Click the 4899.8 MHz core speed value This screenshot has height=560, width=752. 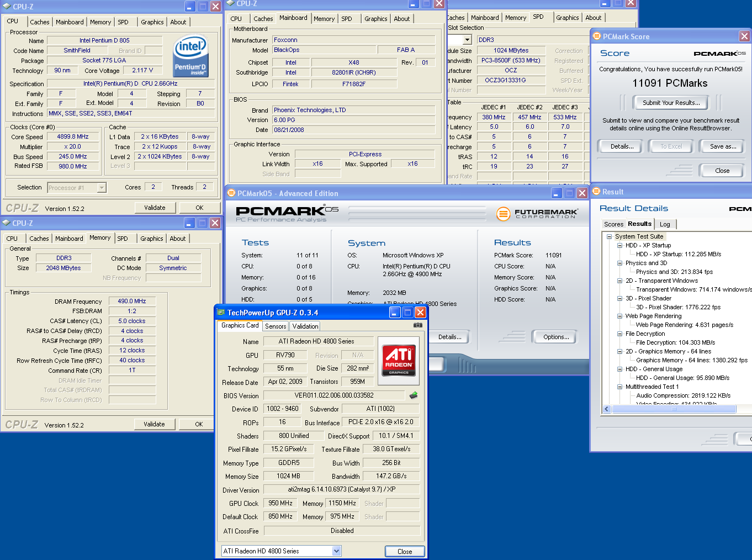(73, 136)
